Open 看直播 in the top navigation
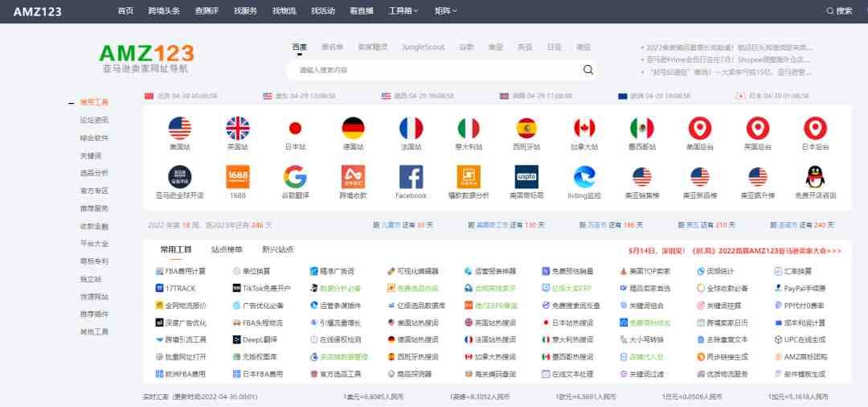 362,10
